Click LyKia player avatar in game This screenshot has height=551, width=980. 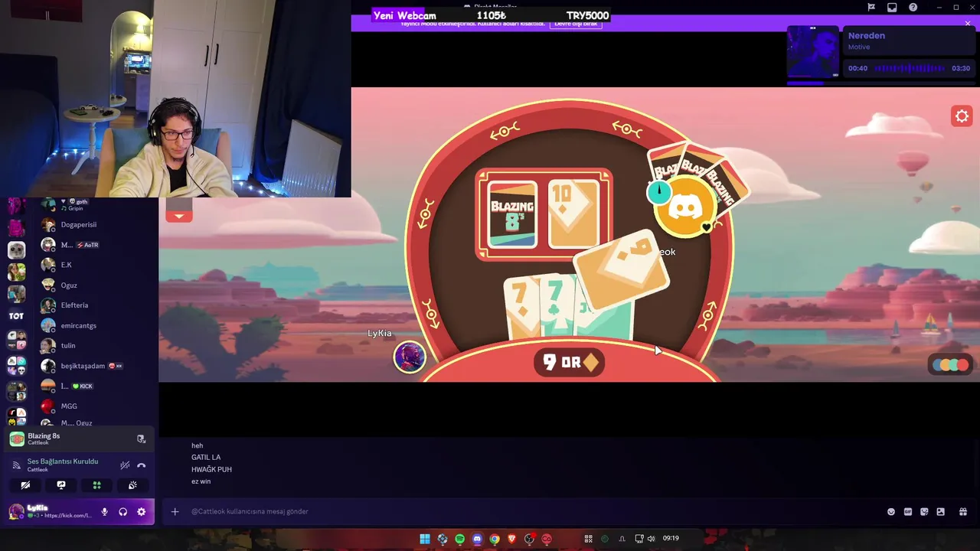[x=410, y=357]
